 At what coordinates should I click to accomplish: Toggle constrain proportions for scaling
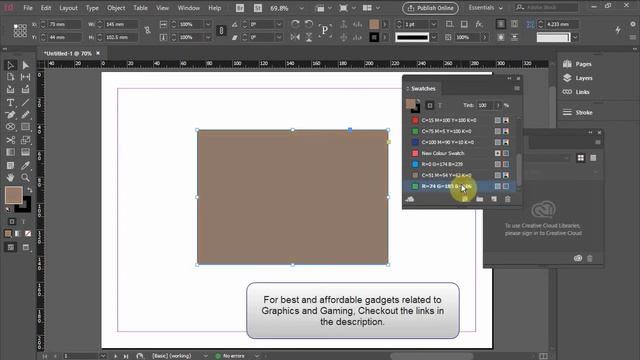221,31
